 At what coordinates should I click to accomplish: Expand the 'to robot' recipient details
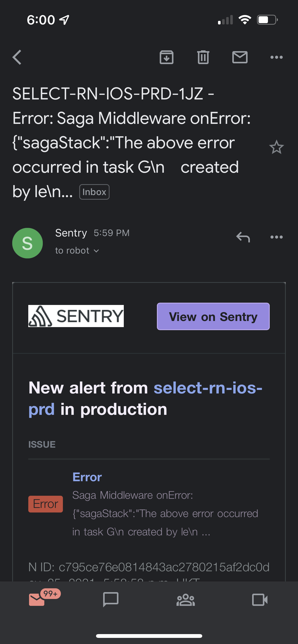click(77, 251)
